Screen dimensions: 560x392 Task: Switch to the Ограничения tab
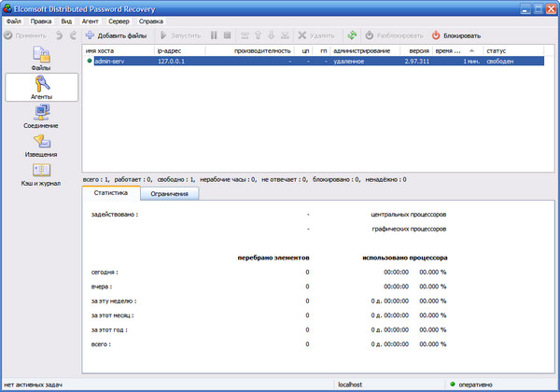[170, 193]
